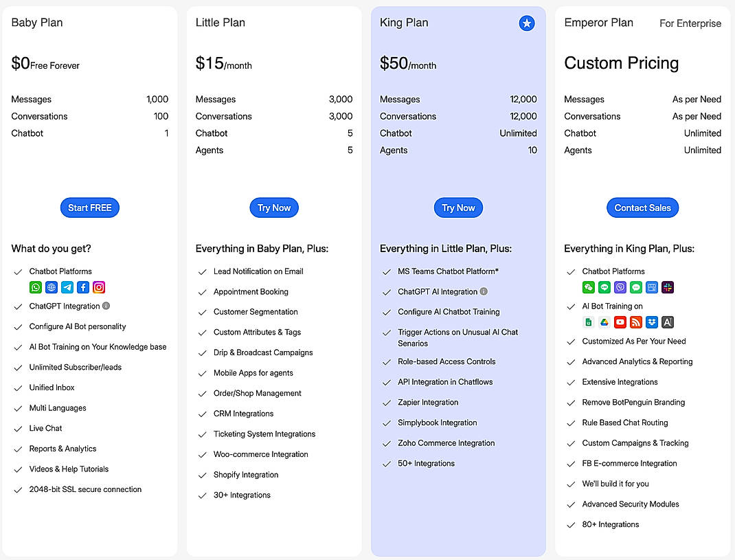Select the Emperor Plan heading
The width and height of the screenshot is (735, 560).
pyautogui.click(x=598, y=23)
